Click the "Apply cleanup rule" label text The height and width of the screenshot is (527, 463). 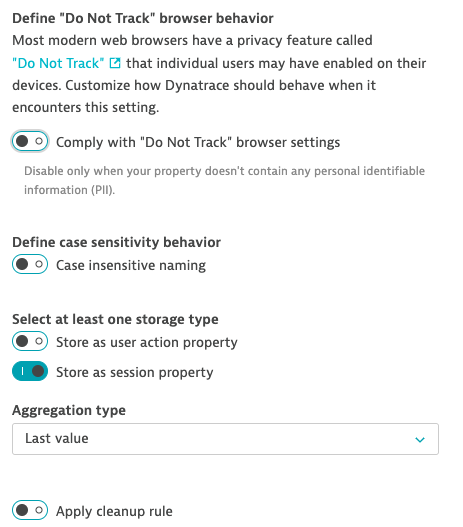click(x=114, y=512)
